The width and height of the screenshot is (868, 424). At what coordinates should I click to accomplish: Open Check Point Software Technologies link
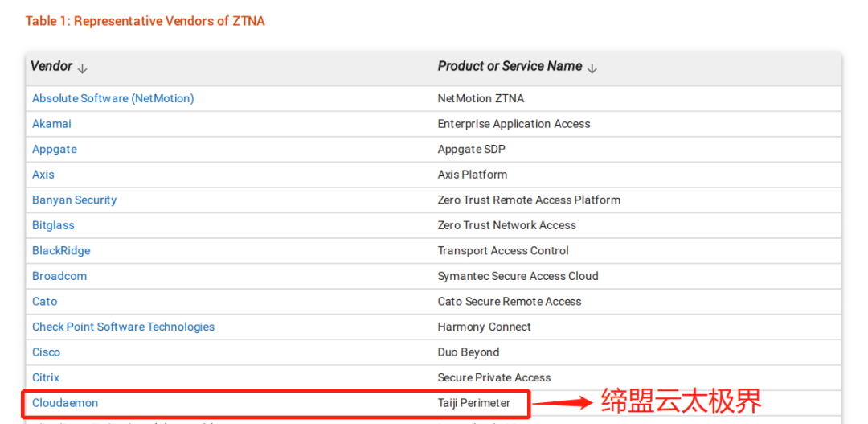[x=123, y=327]
